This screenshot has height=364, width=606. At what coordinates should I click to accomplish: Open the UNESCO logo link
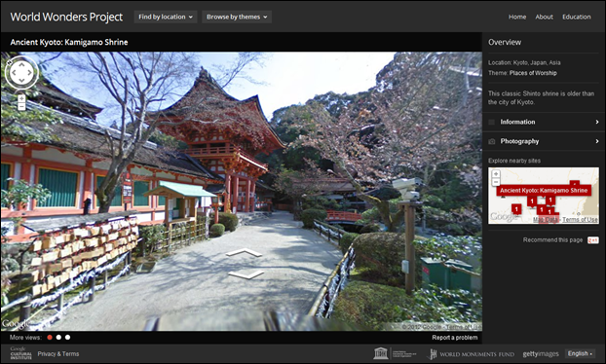(395, 353)
